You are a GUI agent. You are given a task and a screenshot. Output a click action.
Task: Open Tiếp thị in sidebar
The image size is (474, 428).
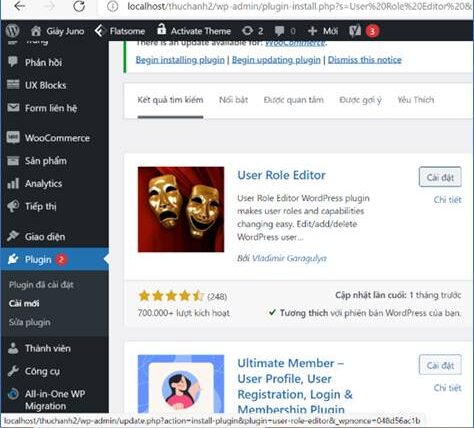[x=32, y=206]
